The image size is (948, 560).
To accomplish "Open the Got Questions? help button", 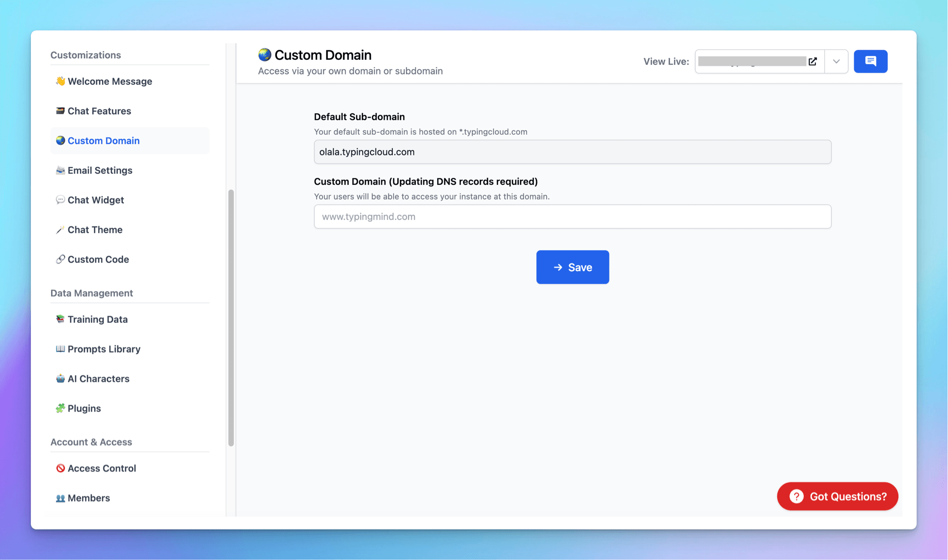I will [838, 496].
